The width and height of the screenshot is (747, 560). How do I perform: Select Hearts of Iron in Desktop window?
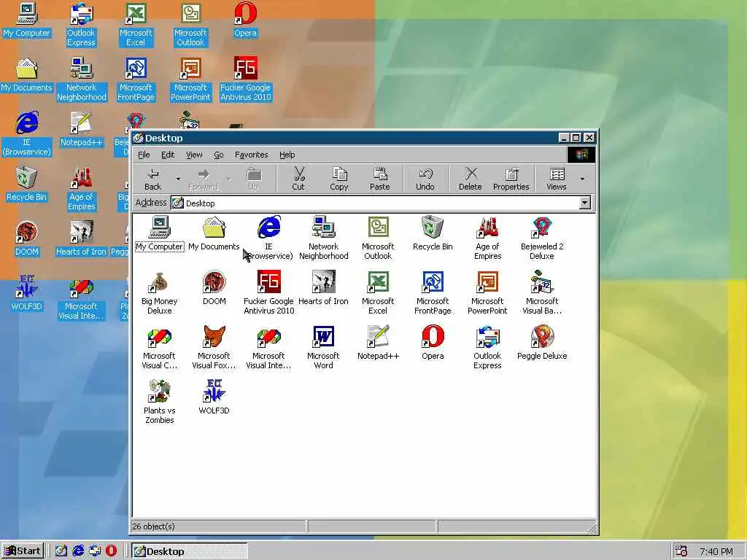click(x=323, y=288)
